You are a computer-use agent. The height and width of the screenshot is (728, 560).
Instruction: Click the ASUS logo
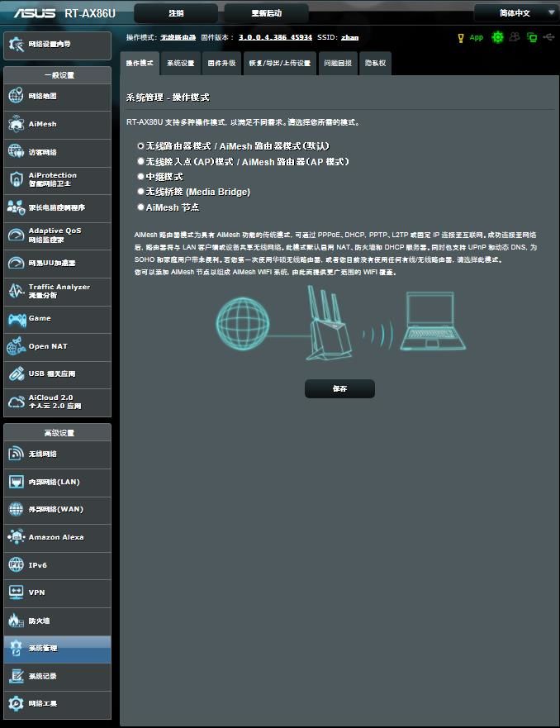[x=35, y=13]
